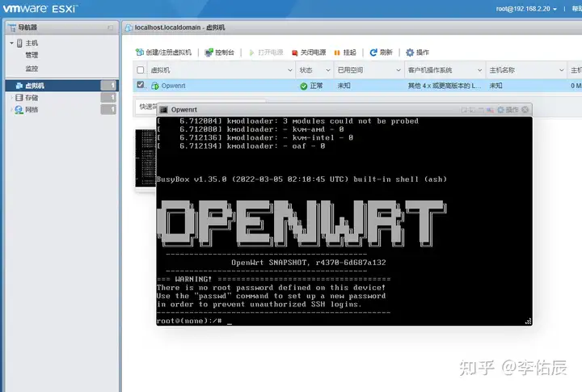
Task: Click the VM console thumbnail preview
Action: (145, 158)
